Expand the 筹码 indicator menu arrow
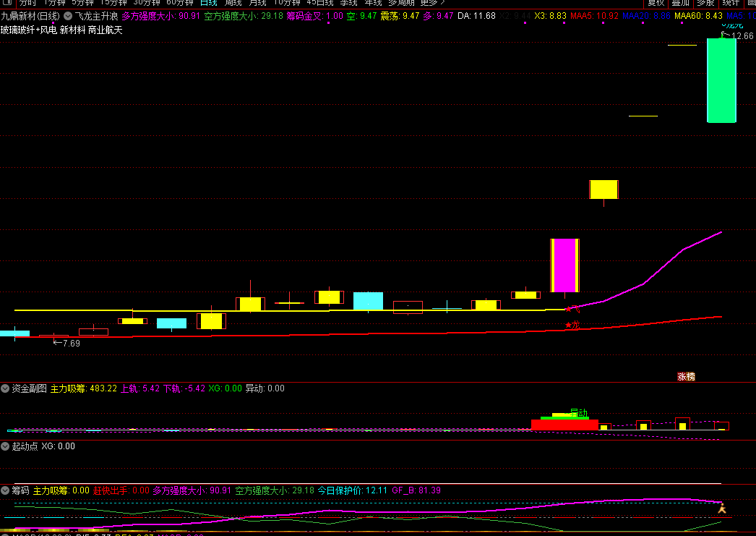This screenshot has height=536, width=756. pos(5,490)
